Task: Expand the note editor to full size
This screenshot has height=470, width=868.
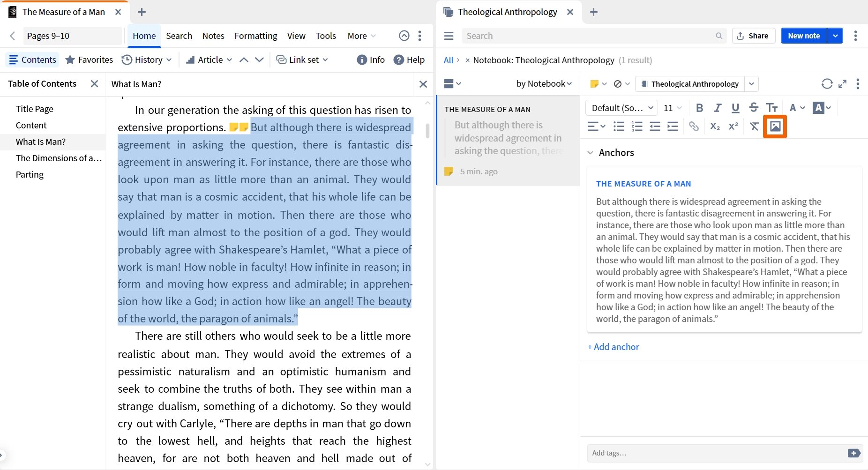Action: point(843,83)
